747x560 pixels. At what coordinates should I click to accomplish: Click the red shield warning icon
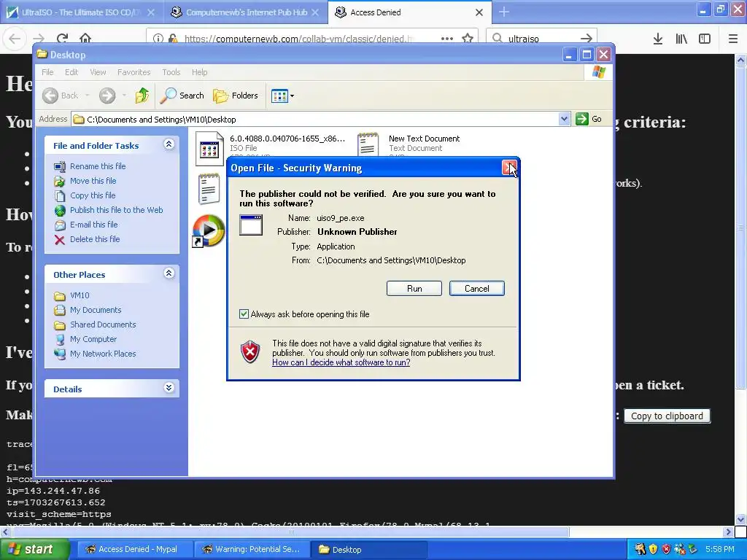click(250, 352)
